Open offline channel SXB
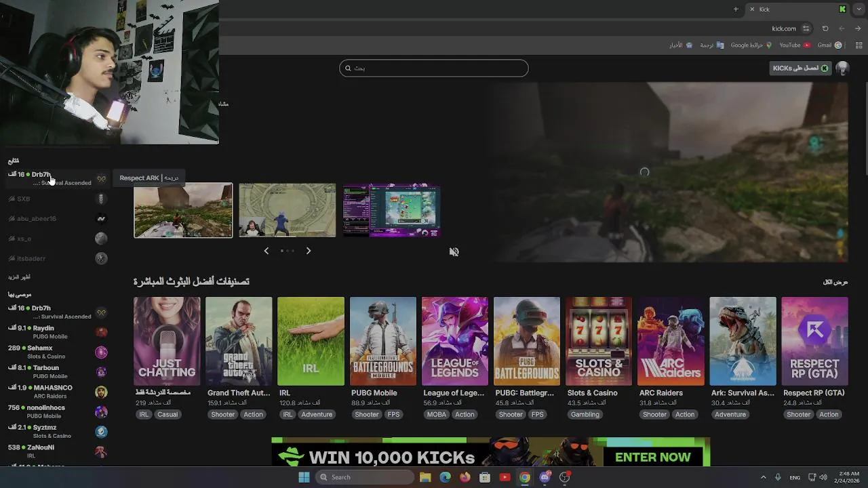The image size is (868, 488). (x=57, y=199)
